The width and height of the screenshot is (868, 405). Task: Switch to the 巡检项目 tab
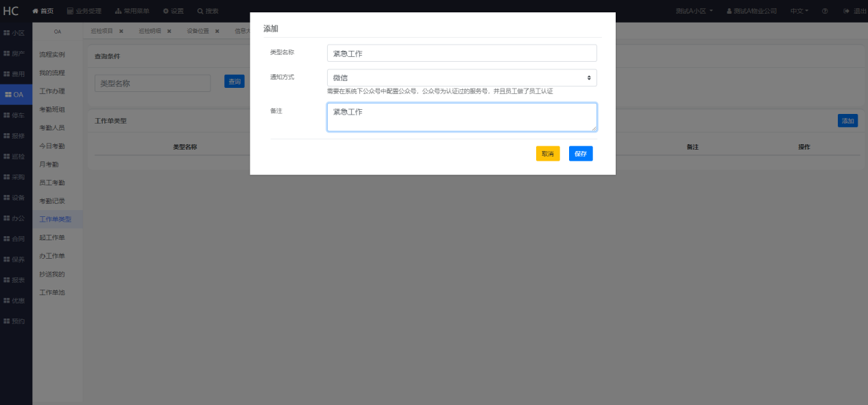101,31
